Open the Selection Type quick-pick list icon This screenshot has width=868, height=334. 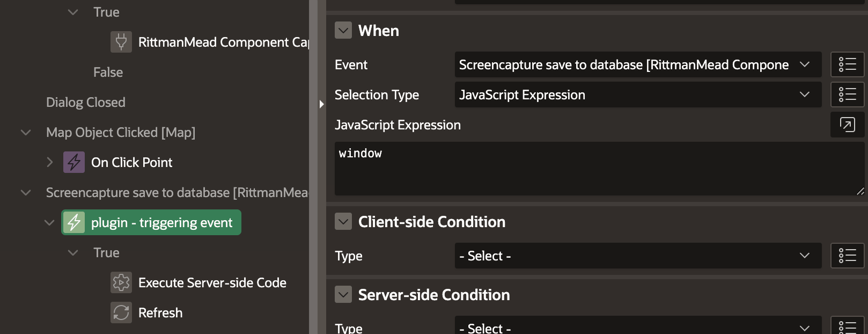[848, 95]
